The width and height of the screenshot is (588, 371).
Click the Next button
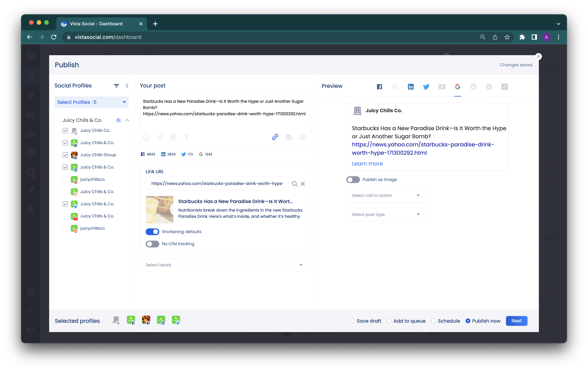pos(516,321)
